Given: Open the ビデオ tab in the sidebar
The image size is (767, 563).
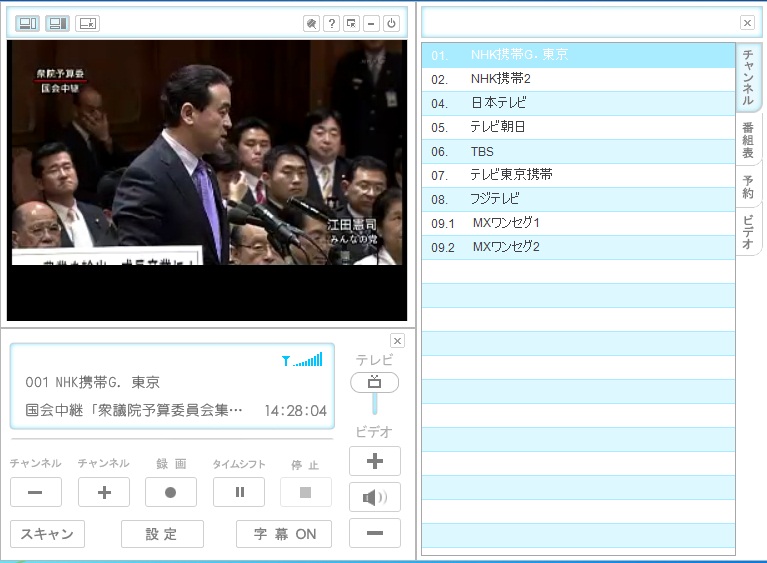Looking at the screenshot, I should 748,232.
